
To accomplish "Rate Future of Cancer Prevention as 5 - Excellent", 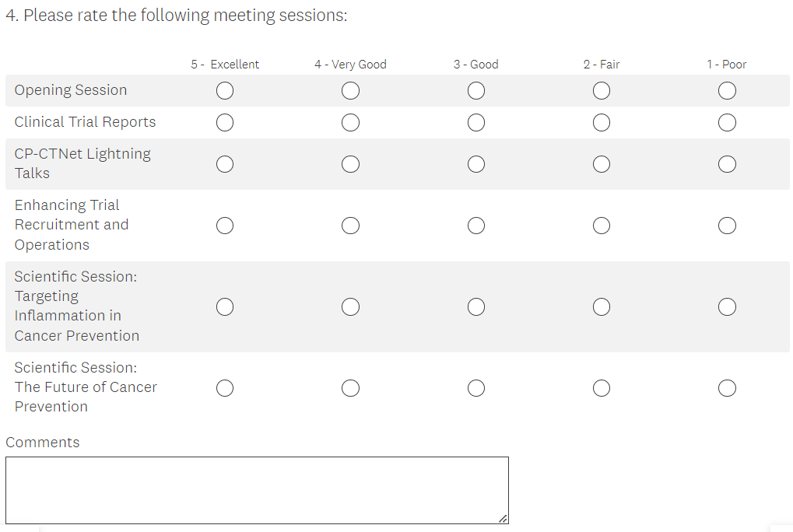I will tap(225, 388).
